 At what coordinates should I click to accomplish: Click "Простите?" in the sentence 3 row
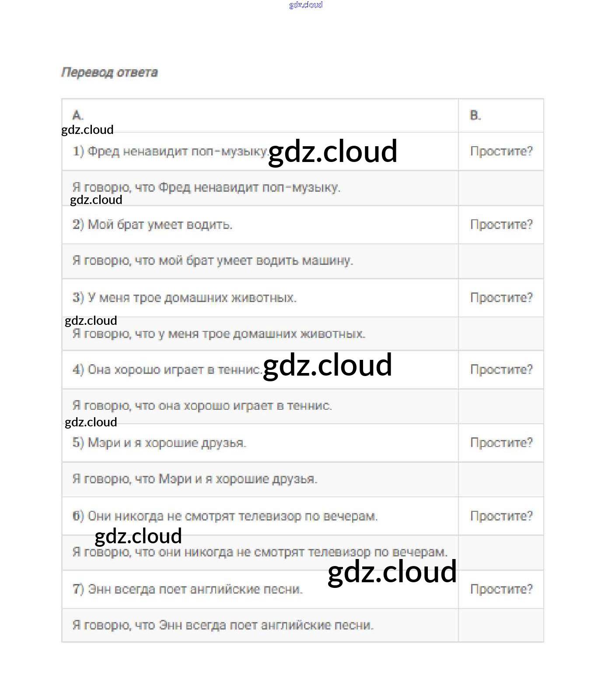pos(501,298)
